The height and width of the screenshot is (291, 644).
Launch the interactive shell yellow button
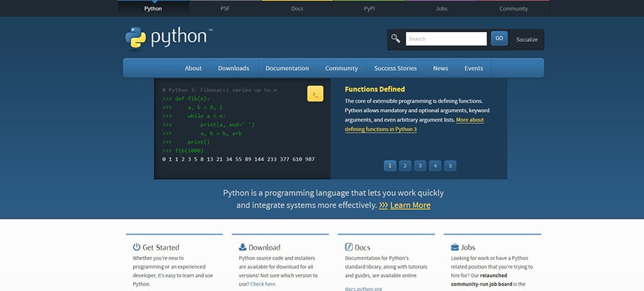[x=315, y=94]
